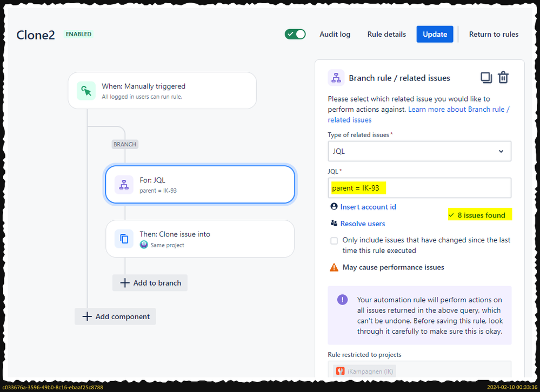Click the Update button
Viewport: 540px width, 392px height.
tap(435, 34)
